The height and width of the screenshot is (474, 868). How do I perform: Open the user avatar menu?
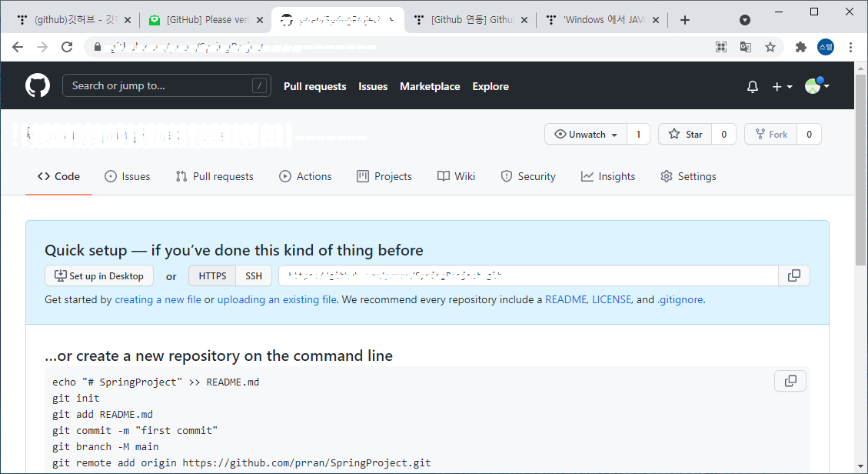[x=816, y=86]
